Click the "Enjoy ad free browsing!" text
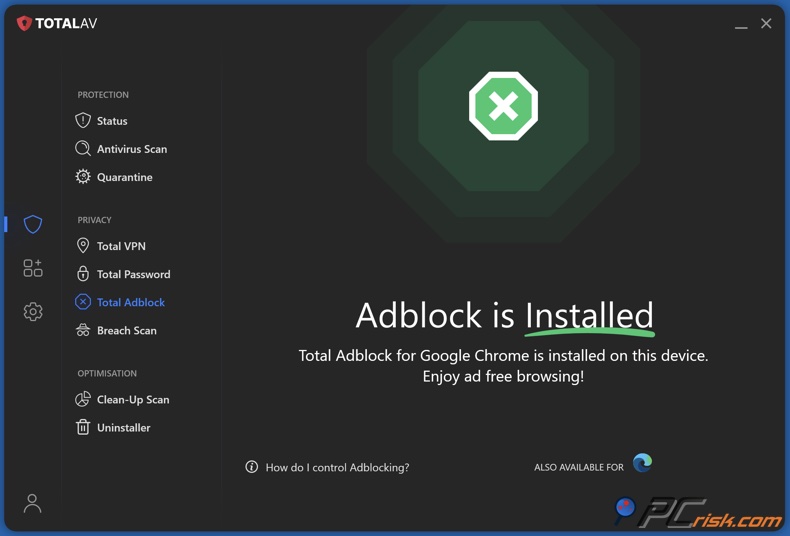This screenshot has height=536, width=790. [503, 376]
